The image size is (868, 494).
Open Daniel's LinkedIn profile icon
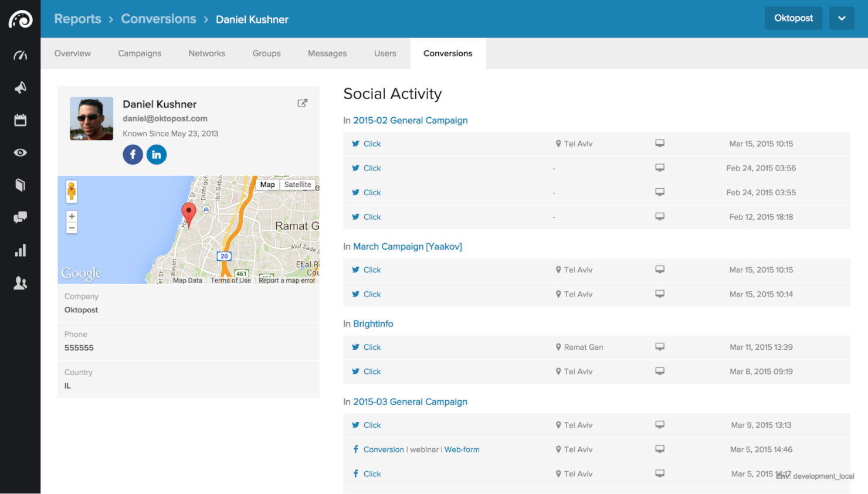156,154
